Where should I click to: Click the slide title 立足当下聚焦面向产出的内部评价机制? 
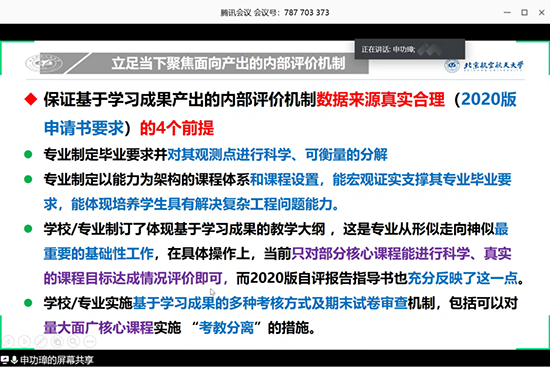tap(228, 64)
